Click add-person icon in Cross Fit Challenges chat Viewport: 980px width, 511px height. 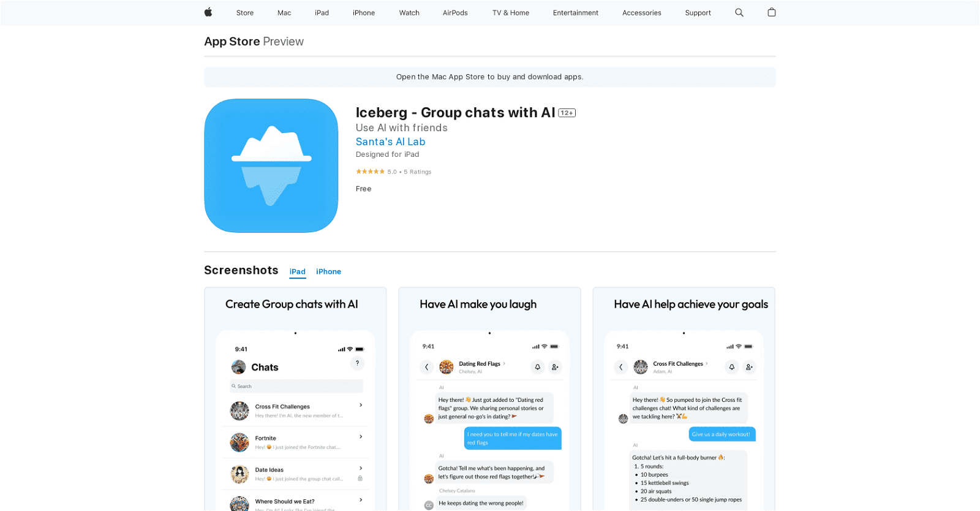(749, 367)
